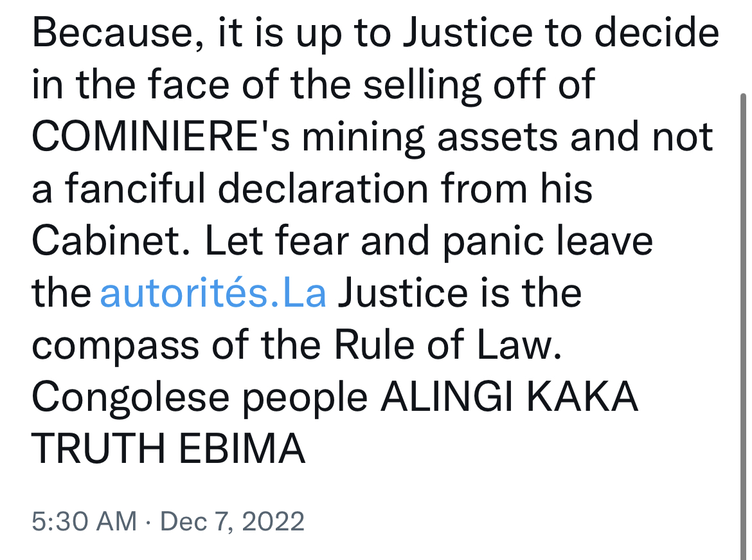Click the words Congolese people

click(x=200, y=398)
